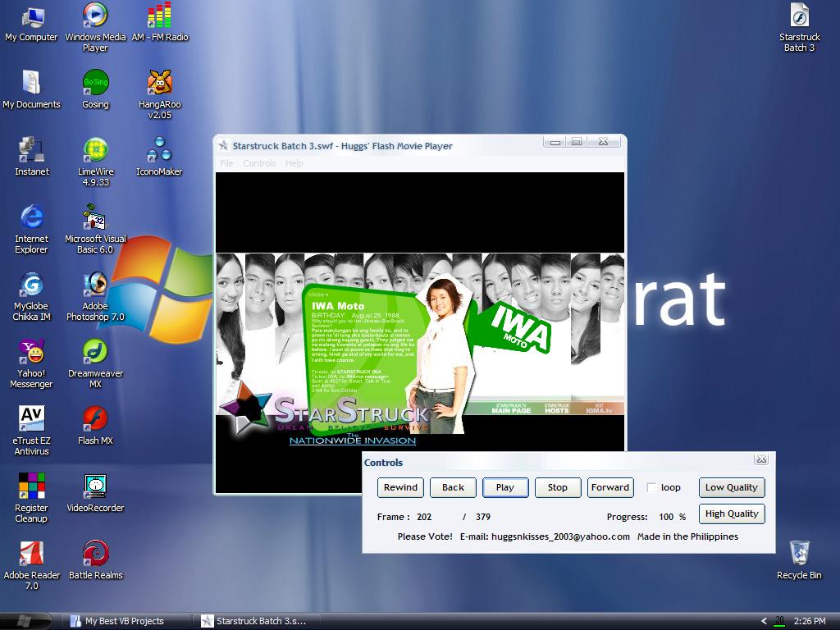The image size is (840, 630).
Task: Launch the HangARoo v2.05 shortcut
Action: click(x=159, y=83)
